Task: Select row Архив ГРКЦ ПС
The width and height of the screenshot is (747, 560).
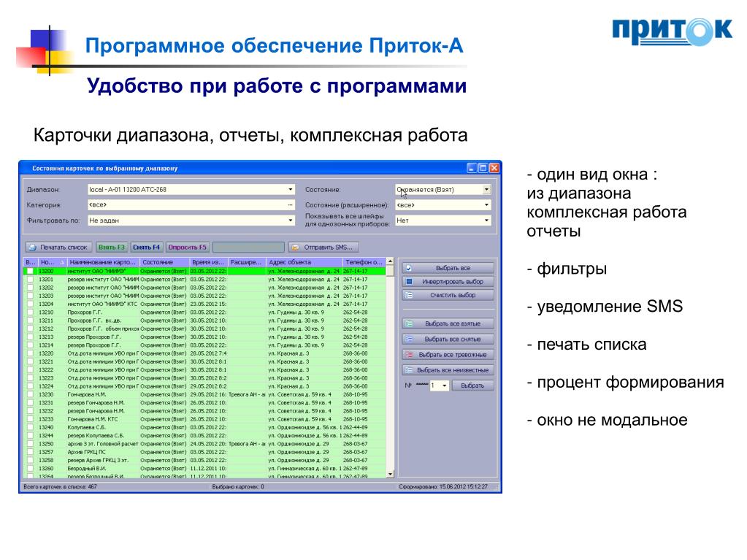Action: point(205,452)
